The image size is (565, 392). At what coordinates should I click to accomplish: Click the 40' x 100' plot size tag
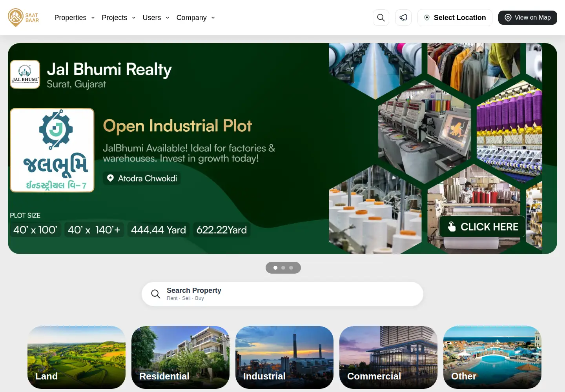click(x=35, y=230)
